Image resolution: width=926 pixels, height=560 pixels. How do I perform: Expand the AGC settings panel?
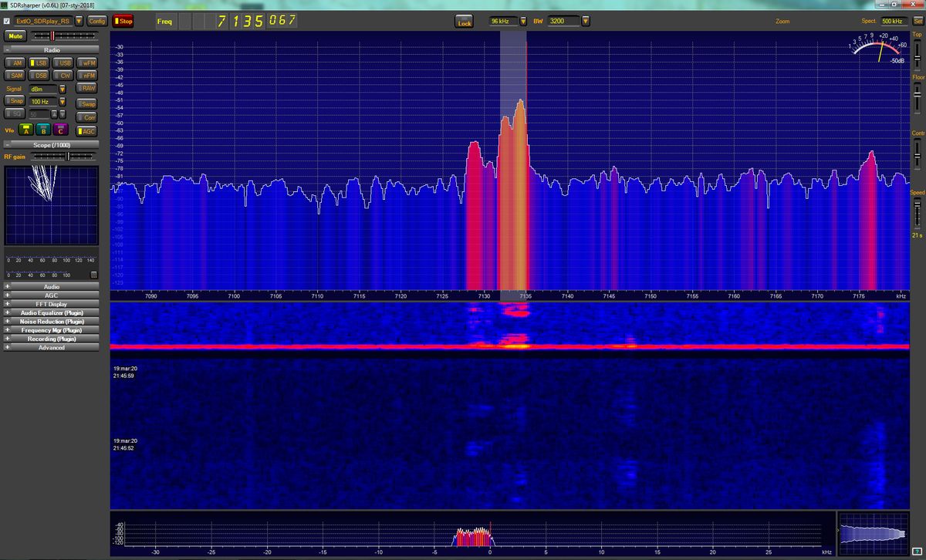pos(52,295)
